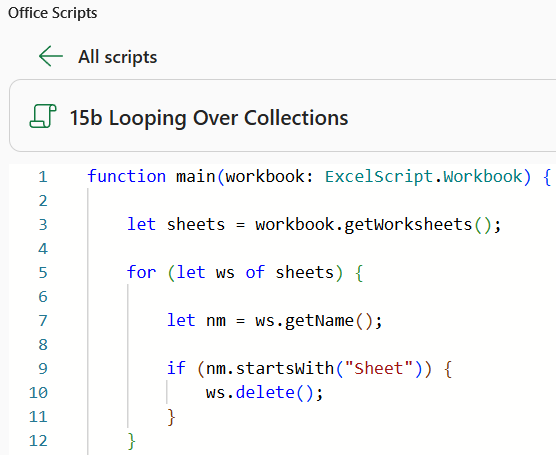Screen dimensions: 556x455
Task: Click the "Sheet" string literal
Action: (379, 368)
